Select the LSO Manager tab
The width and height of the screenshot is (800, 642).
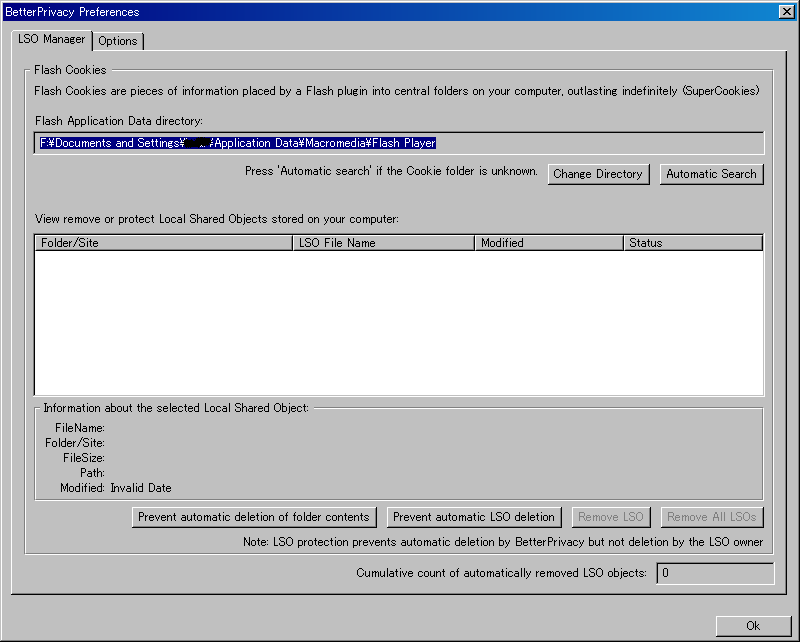pos(52,39)
